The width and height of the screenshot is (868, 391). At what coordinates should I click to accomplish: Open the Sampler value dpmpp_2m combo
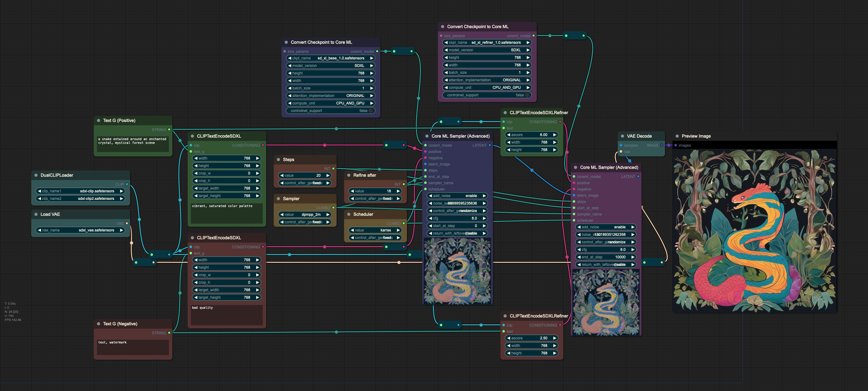point(305,215)
